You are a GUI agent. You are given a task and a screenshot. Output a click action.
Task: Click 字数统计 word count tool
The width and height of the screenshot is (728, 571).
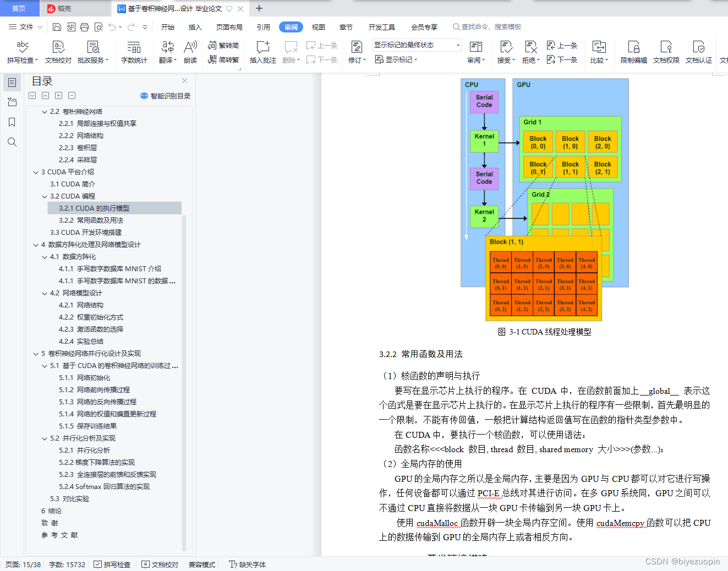(x=134, y=52)
